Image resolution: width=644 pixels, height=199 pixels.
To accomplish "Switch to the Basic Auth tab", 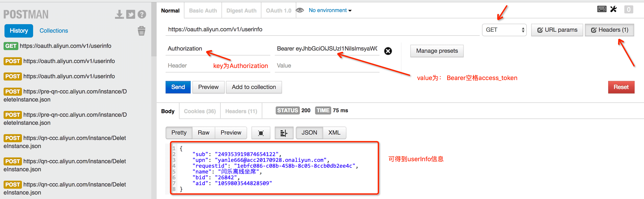I will pos(203,11).
